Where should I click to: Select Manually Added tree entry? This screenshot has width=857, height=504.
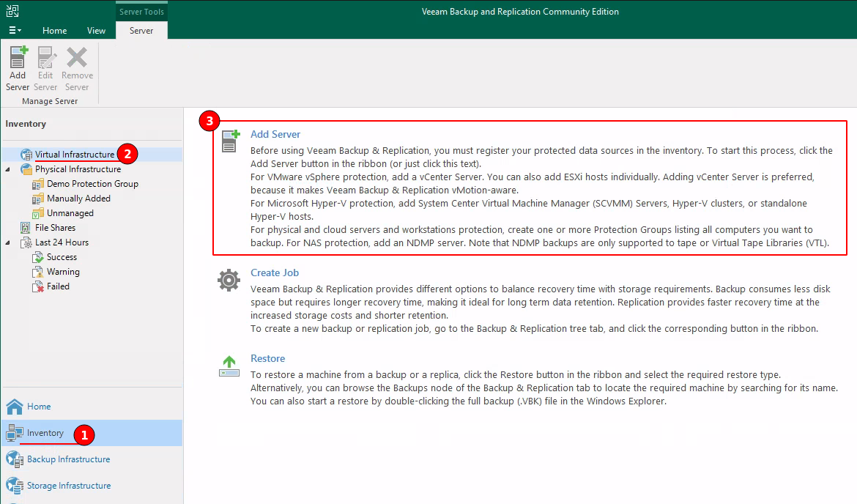coord(78,199)
